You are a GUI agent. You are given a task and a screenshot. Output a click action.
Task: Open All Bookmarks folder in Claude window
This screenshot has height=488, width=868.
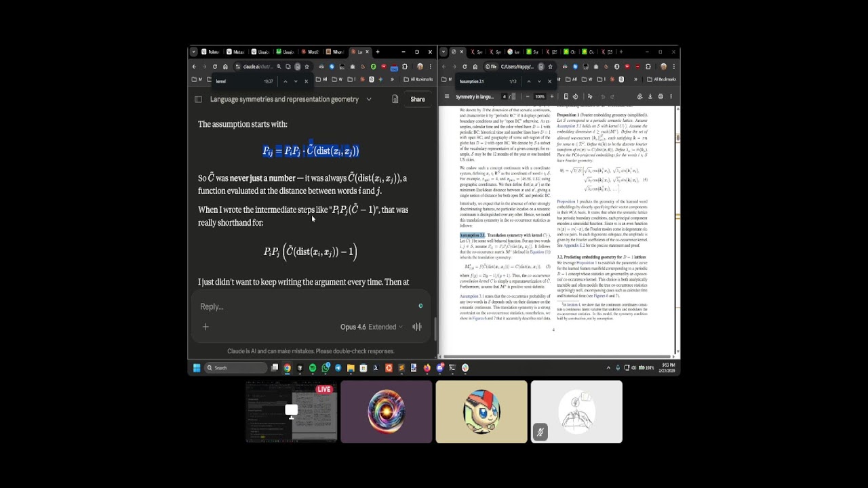pos(418,79)
